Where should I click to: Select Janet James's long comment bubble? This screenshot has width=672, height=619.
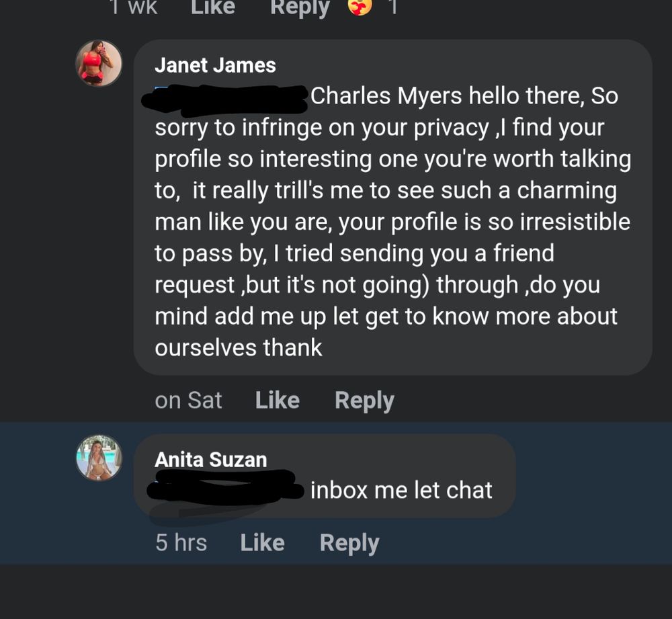click(x=393, y=208)
